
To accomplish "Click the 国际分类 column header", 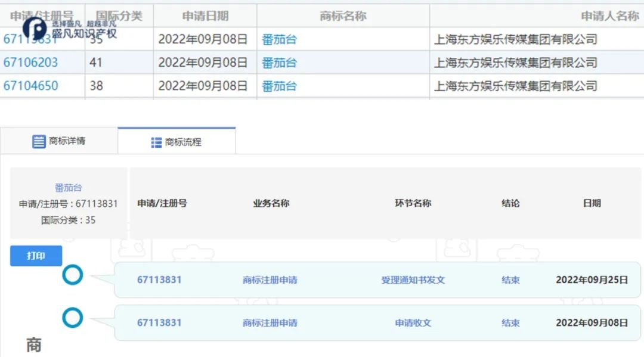I will pos(119,16).
